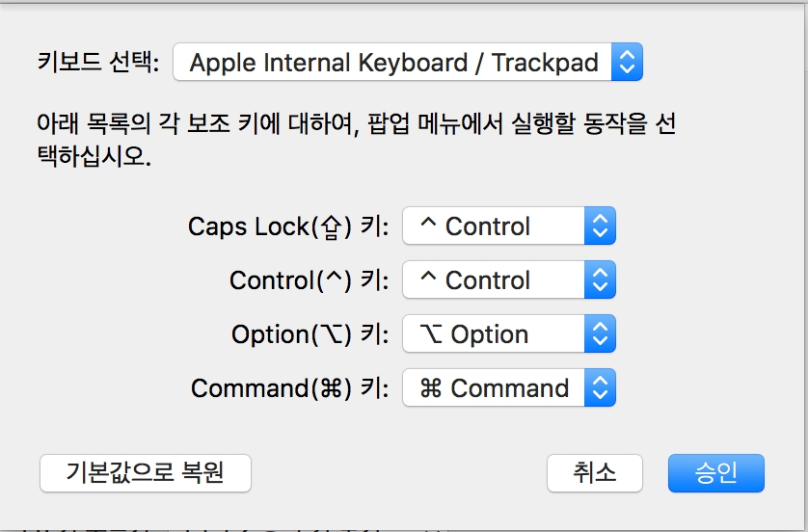808x532 pixels.
Task: Click the "Caps Lock(⇪) 키:" label
Action: point(288,226)
